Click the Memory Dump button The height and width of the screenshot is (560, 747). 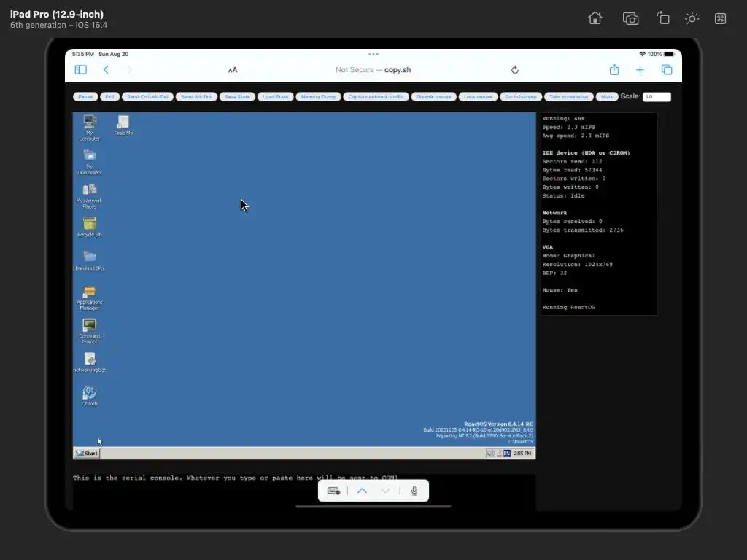point(318,97)
